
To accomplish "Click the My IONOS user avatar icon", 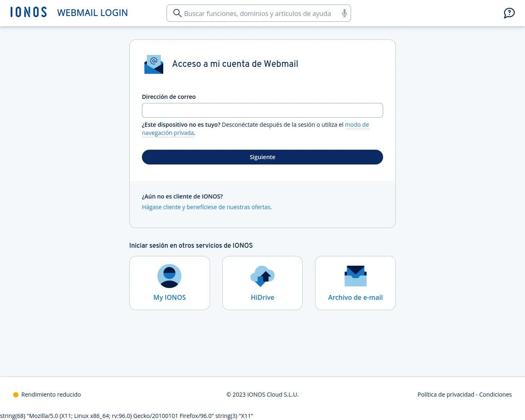I will point(169,276).
